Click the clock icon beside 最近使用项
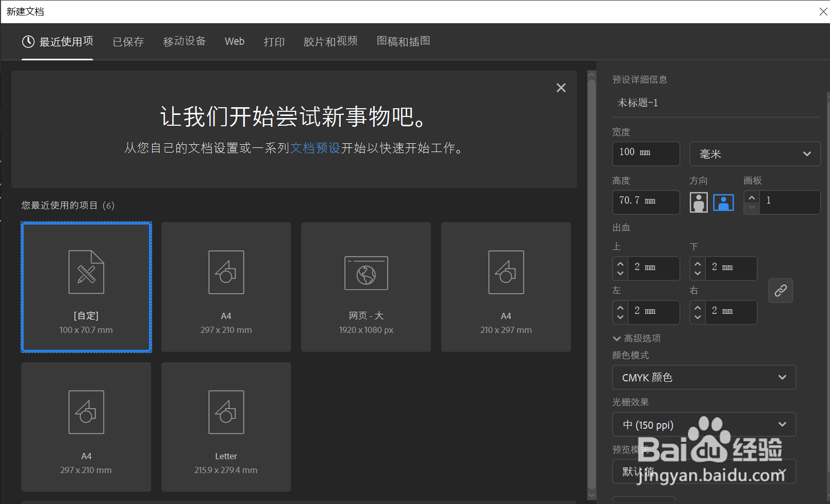Screen dimensions: 830x504 click(28, 42)
